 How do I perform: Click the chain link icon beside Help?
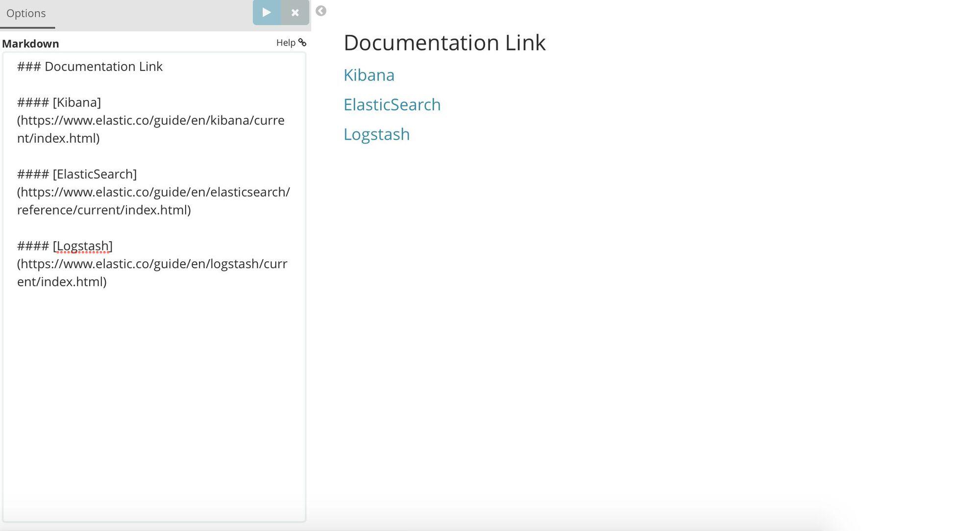click(x=303, y=43)
